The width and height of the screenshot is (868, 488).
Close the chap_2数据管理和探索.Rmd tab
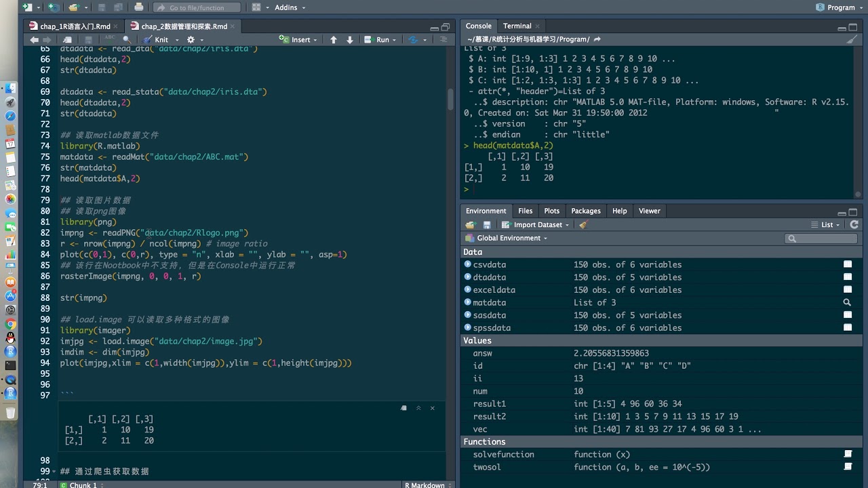click(234, 26)
